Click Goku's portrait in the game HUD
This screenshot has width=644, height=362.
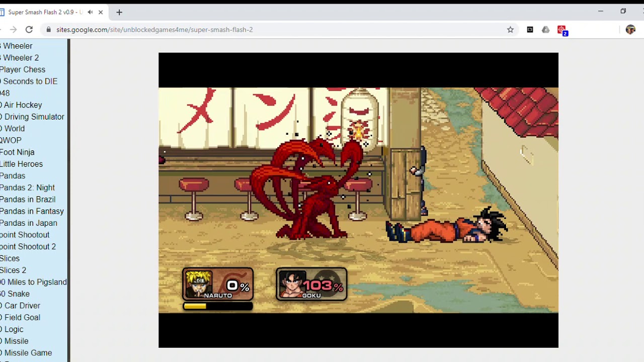292,284
